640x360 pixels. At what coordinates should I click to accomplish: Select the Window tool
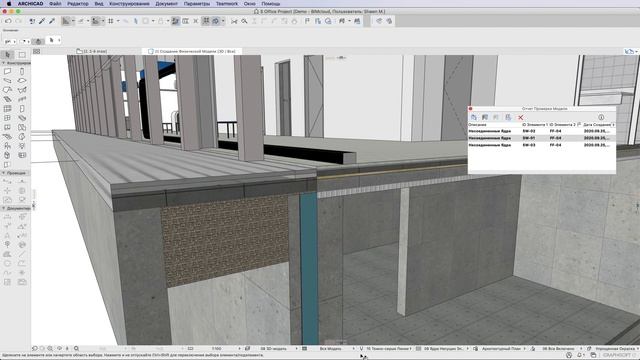click(7, 118)
